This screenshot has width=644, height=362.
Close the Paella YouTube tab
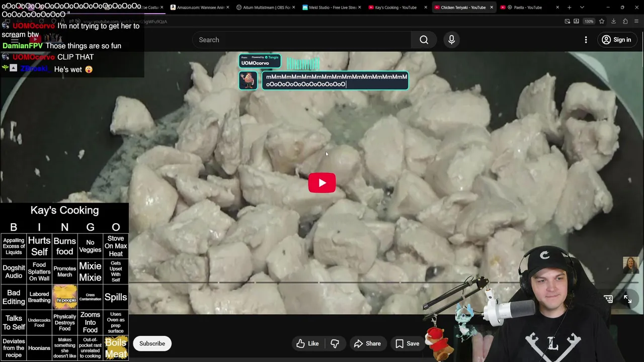[x=557, y=8]
